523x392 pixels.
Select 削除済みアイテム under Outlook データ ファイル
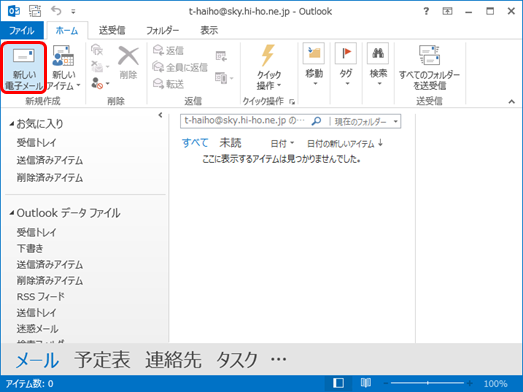[50, 281]
